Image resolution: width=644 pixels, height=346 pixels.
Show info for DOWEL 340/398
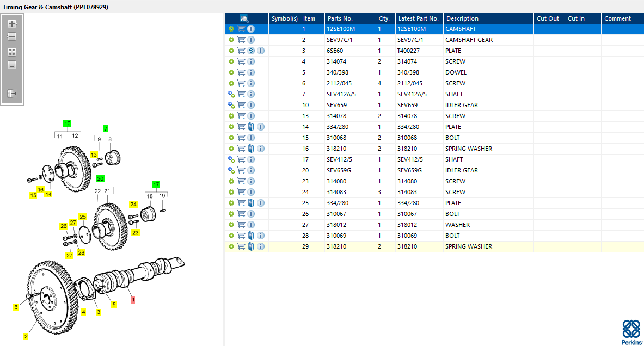(251, 73)
